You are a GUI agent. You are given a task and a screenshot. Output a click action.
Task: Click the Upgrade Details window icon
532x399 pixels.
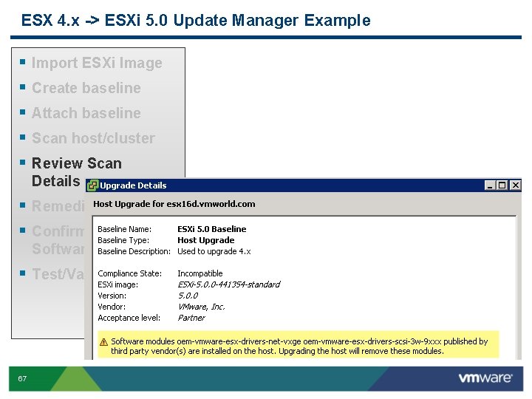[92, 185]
